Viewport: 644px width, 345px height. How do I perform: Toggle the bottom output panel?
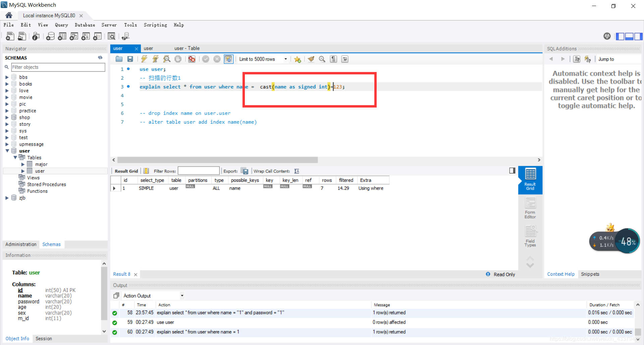coord(629,36)
